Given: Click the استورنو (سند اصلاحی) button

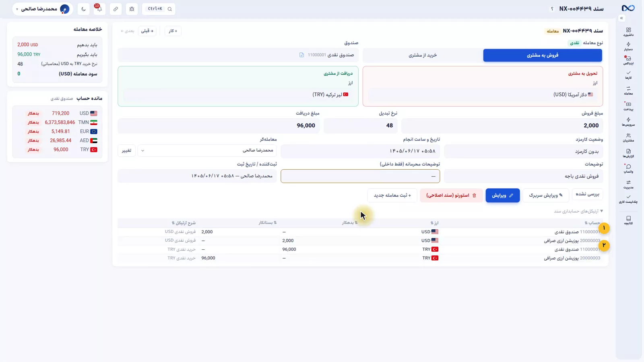Looking at the screenshot, I should [x=451, y=195].
